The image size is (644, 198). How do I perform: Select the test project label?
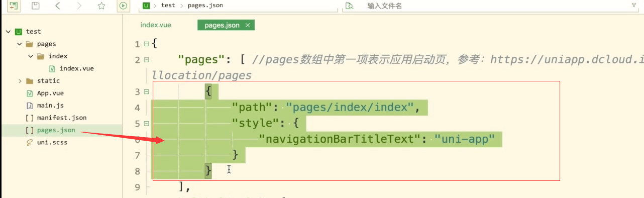(34, 32)
